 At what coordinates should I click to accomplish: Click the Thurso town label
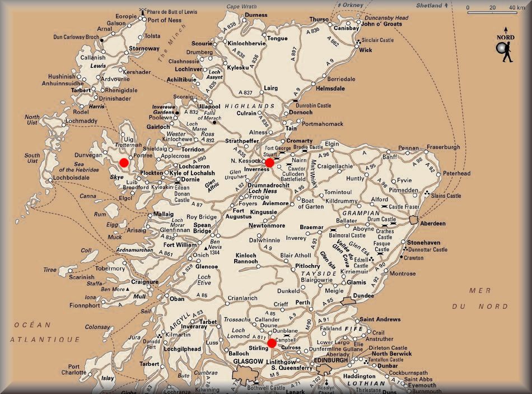(x=319, y=20)
